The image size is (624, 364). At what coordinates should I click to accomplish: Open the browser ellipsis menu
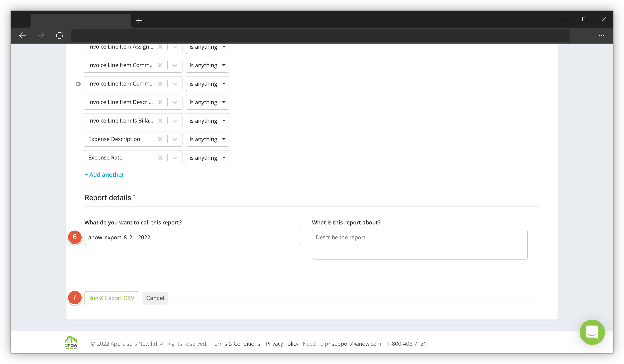coord(601,35)
